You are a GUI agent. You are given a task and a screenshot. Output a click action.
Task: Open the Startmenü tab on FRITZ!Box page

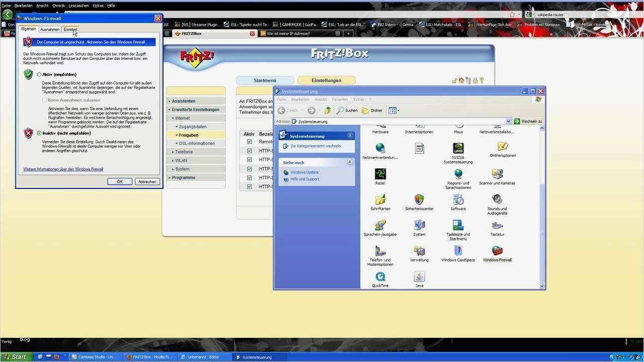tap(265, 80)
